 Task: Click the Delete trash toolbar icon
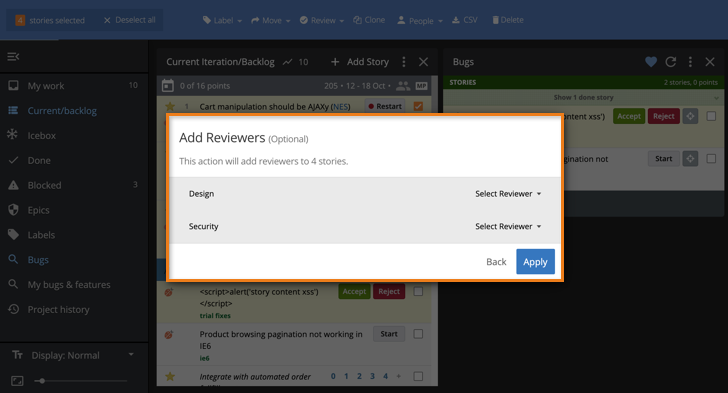click(495, 20)
